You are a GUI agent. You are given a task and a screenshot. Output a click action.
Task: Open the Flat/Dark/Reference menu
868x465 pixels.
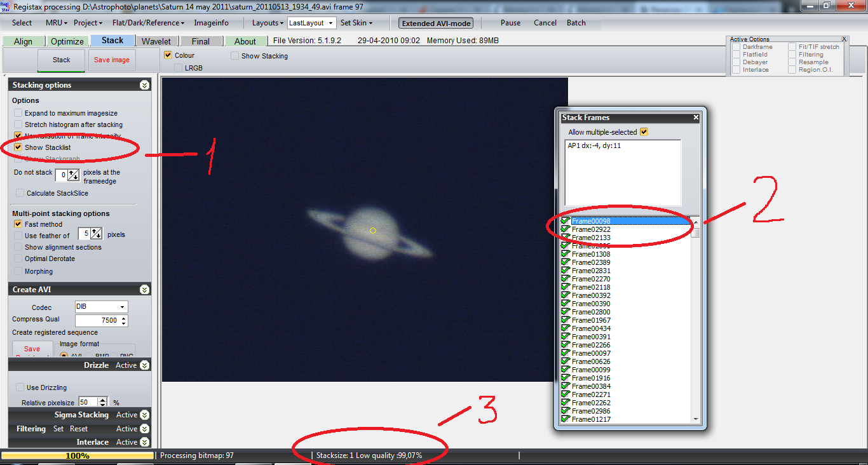point(148,23)
